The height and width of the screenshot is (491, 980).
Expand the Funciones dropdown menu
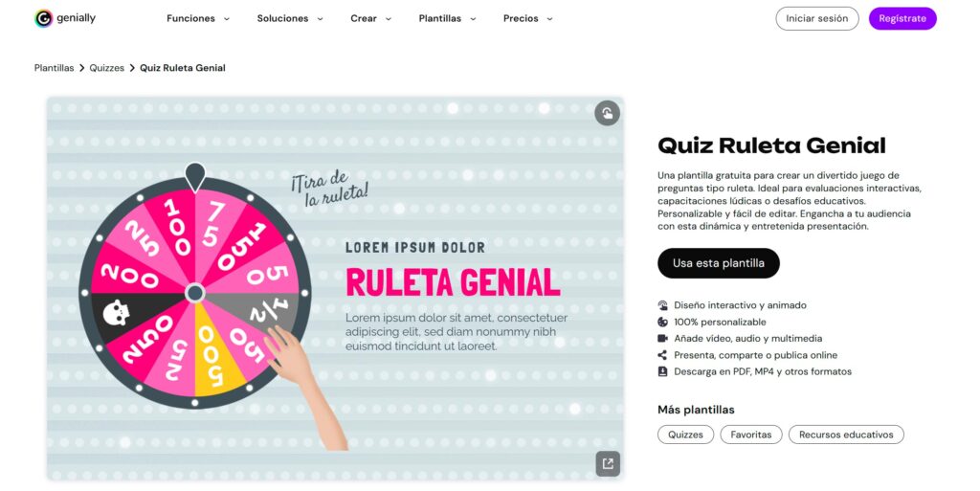click(197, 19)
